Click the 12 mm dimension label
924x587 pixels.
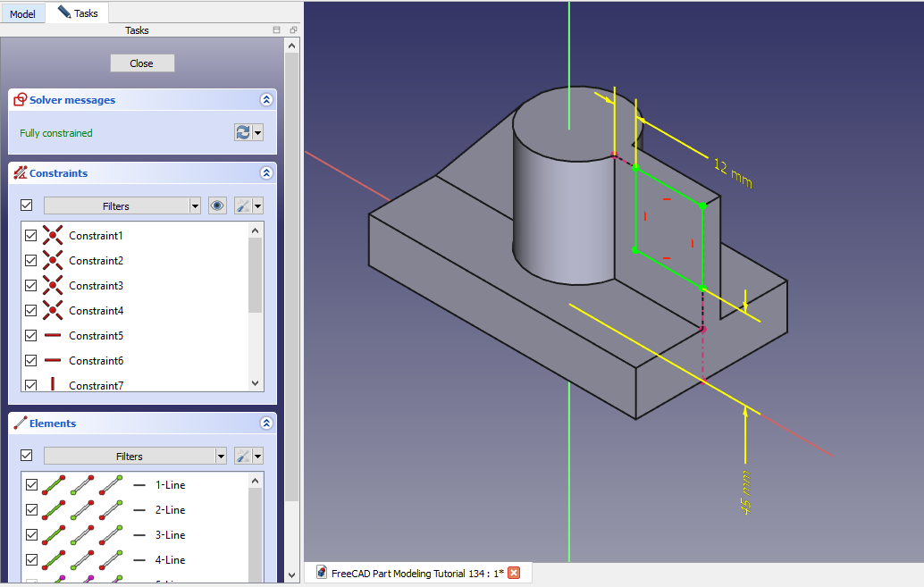pyautogui.click(x=732, y=172)
